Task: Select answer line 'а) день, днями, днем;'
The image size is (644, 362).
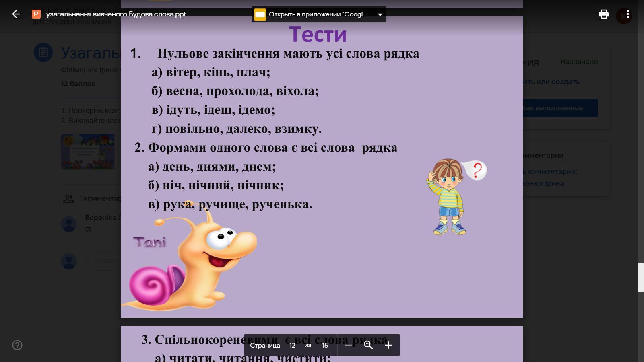Action: (x=212, y=167)
